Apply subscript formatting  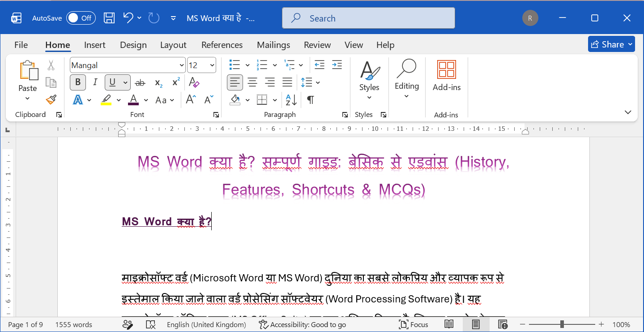tap(158, 82)
